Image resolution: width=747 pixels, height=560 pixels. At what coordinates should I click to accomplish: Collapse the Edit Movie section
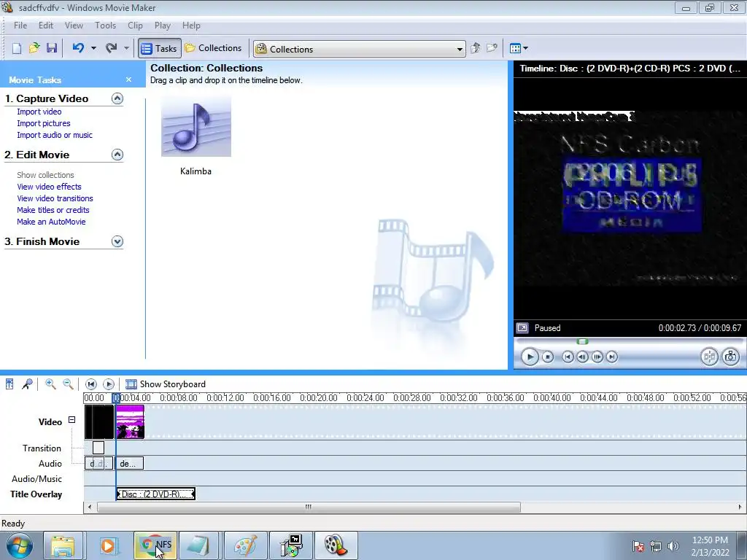(x=117, y=155)
